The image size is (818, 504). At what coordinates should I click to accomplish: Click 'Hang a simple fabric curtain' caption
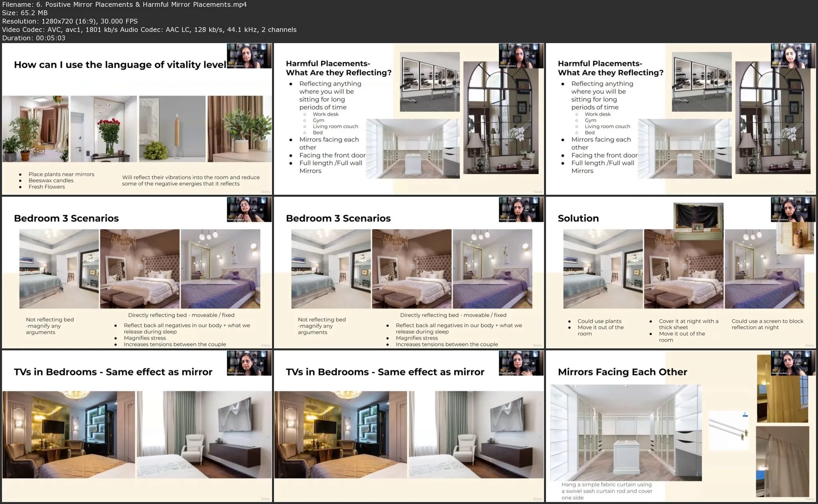pyautogui.click(x=607, y=491)
